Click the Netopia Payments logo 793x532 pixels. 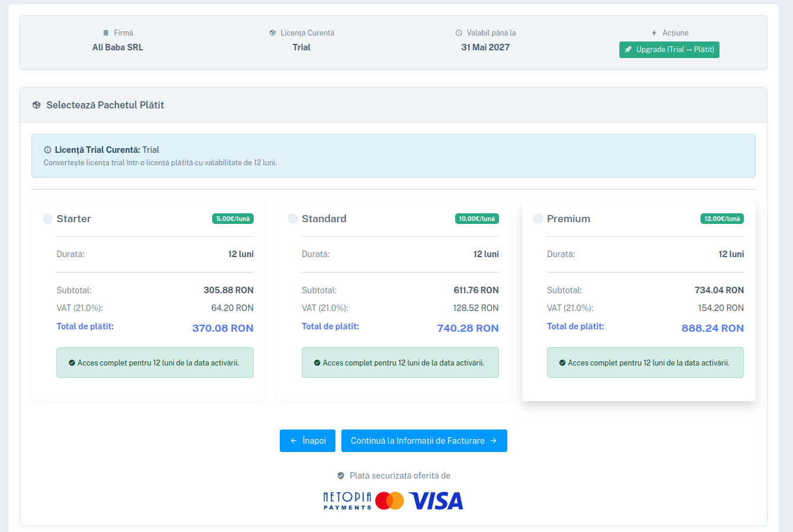click(347, 501)
